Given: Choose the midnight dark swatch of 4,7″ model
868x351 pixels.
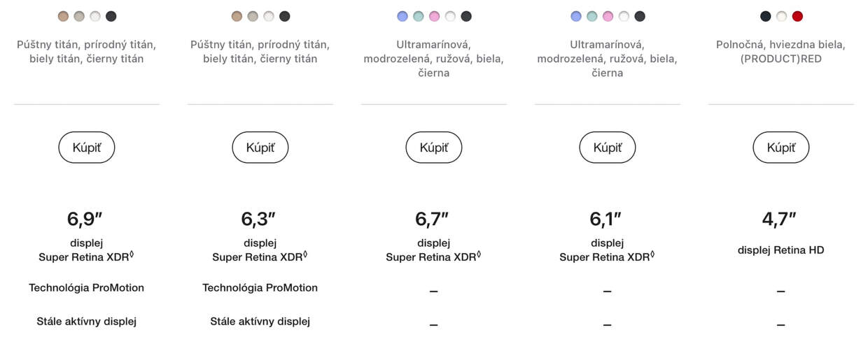Looking at the screenshot, I should (765, 16).
